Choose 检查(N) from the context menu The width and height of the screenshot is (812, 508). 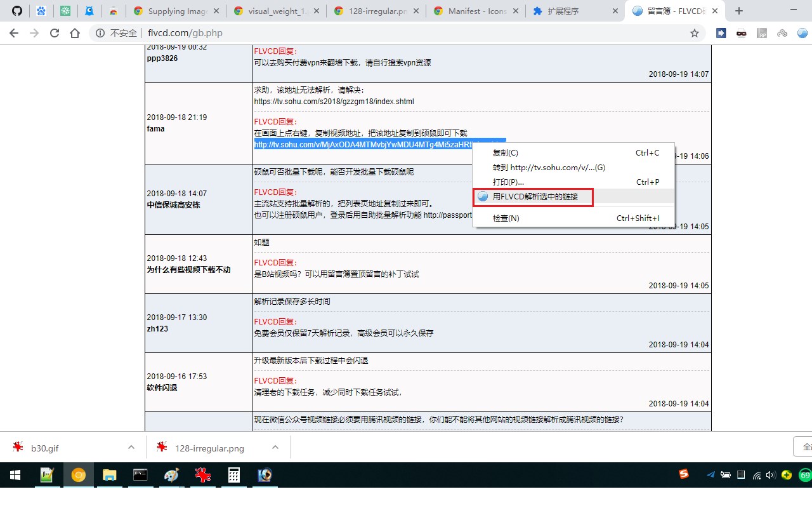[x=573, y=218]
